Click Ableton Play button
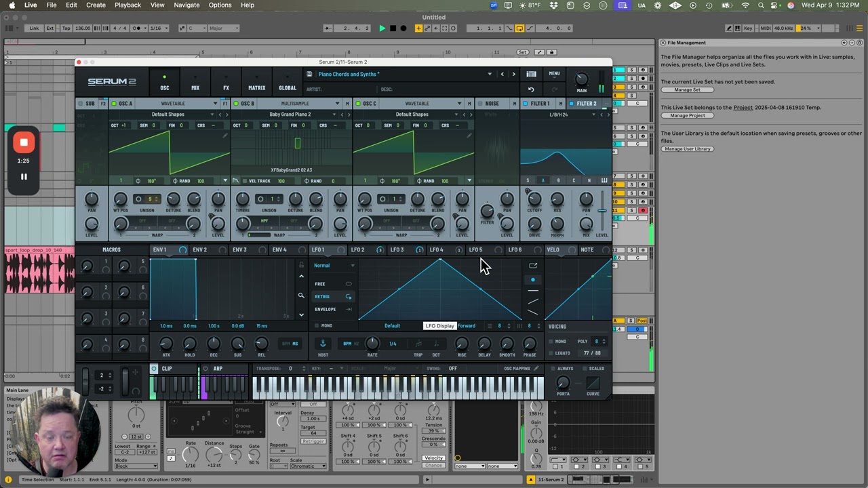This screenshot has width=868, height=488. click(382, 28)
